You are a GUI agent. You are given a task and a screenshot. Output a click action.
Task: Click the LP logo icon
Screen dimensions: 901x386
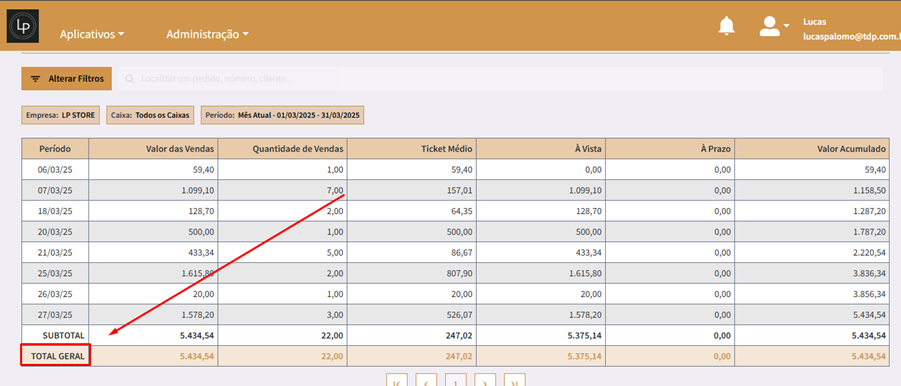point(23,26)
